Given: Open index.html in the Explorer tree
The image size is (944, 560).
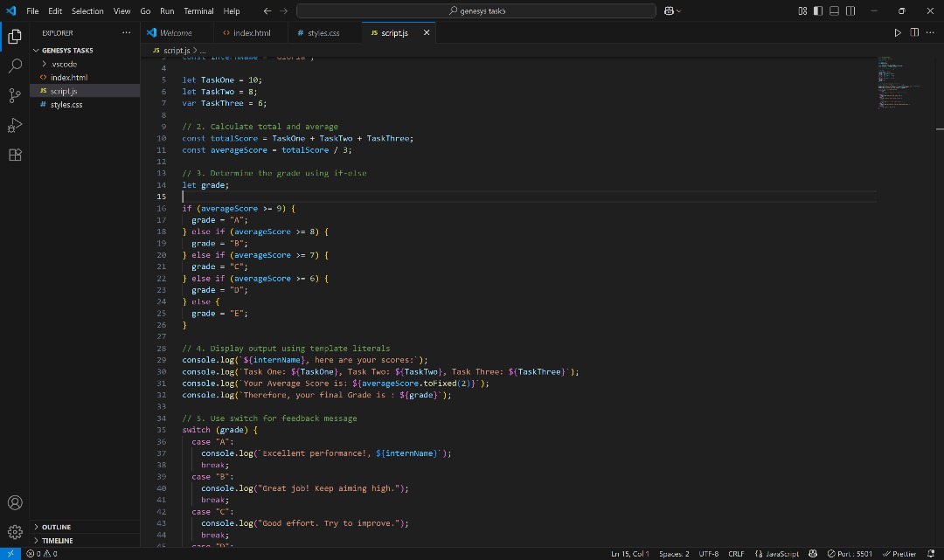Looking at the screenshot, I should pyautogui.click(x=85, y=78).
